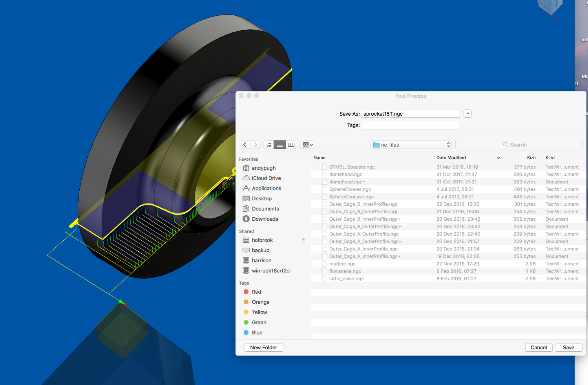Sort by Size column header
This screenshot has height=385, width=588.
pos(522,158)
